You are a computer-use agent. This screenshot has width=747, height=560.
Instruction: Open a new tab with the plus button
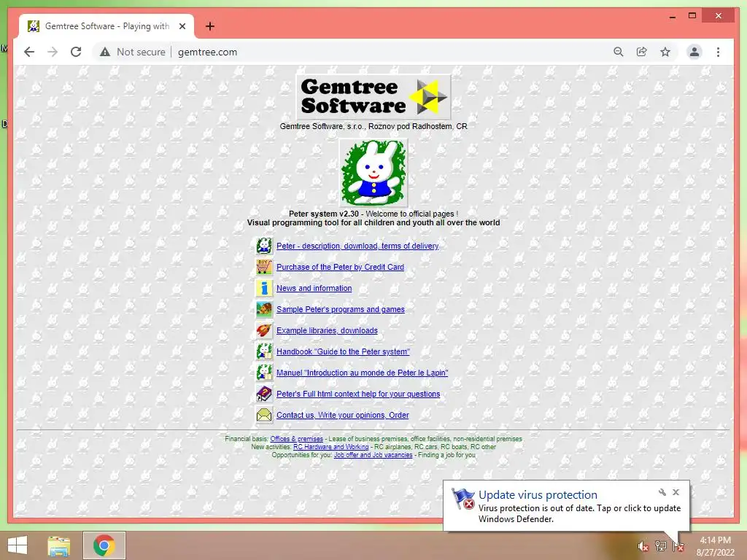click(x=209, y=26)
